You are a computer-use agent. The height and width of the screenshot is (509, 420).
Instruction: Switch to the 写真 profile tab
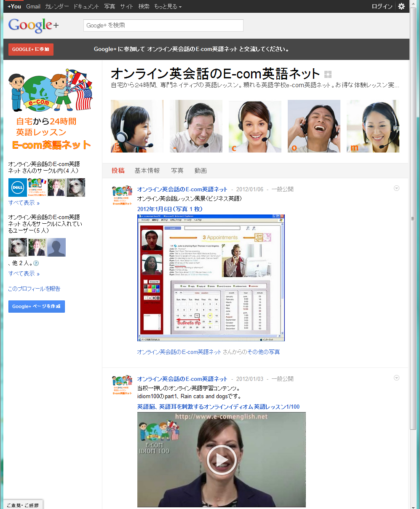click(x=177, y=171)
